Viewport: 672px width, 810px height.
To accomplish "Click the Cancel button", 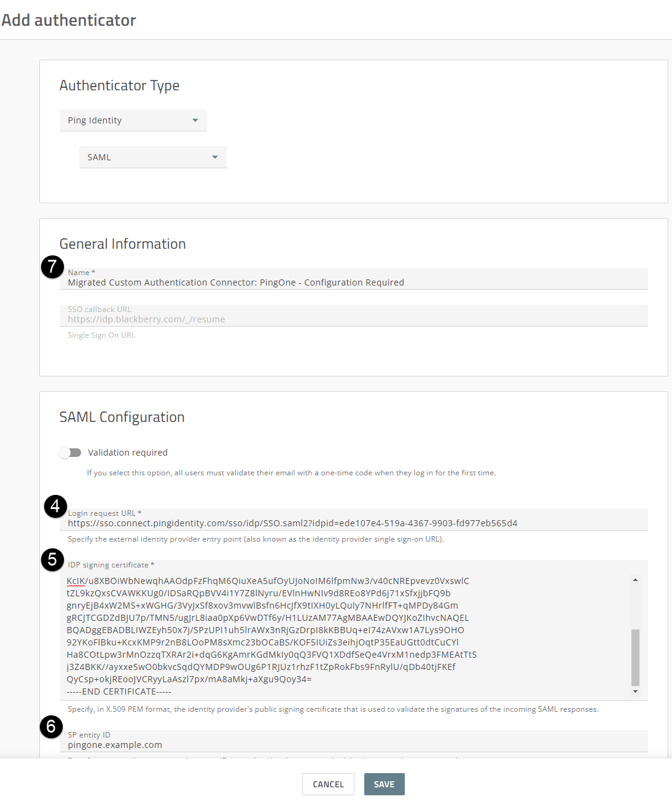I will [x=328, y=784].
